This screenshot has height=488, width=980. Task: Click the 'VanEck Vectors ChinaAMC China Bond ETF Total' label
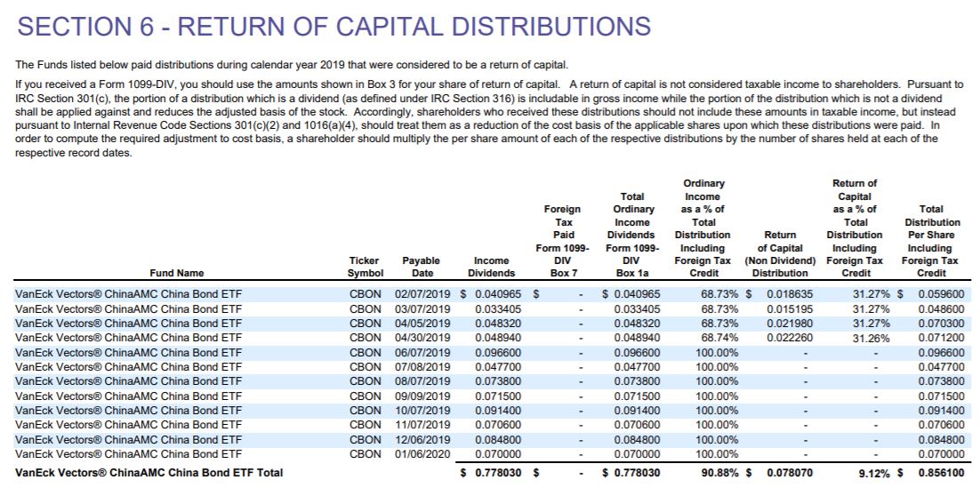(149, 473)
